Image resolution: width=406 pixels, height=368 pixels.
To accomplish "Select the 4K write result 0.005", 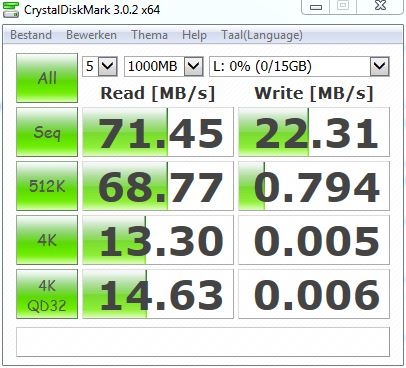I will click(314, 240).
